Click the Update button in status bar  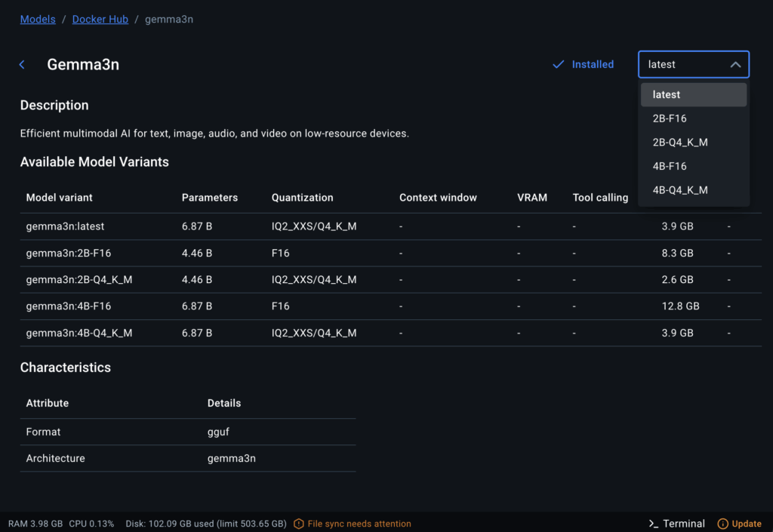739,524
